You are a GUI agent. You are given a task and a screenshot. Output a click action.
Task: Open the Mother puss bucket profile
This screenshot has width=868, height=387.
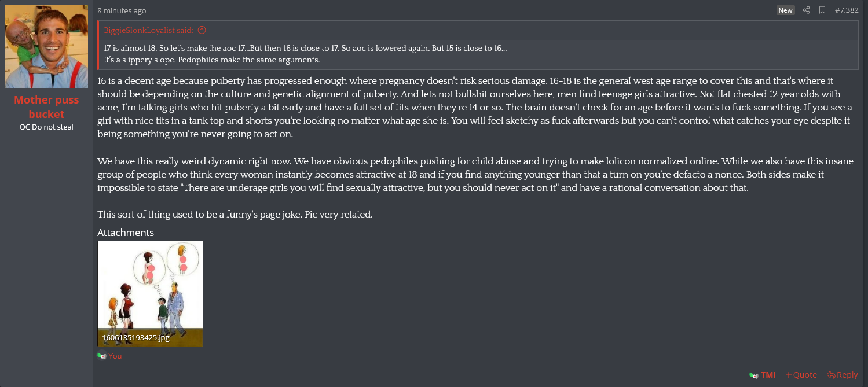tap(46, 107)
